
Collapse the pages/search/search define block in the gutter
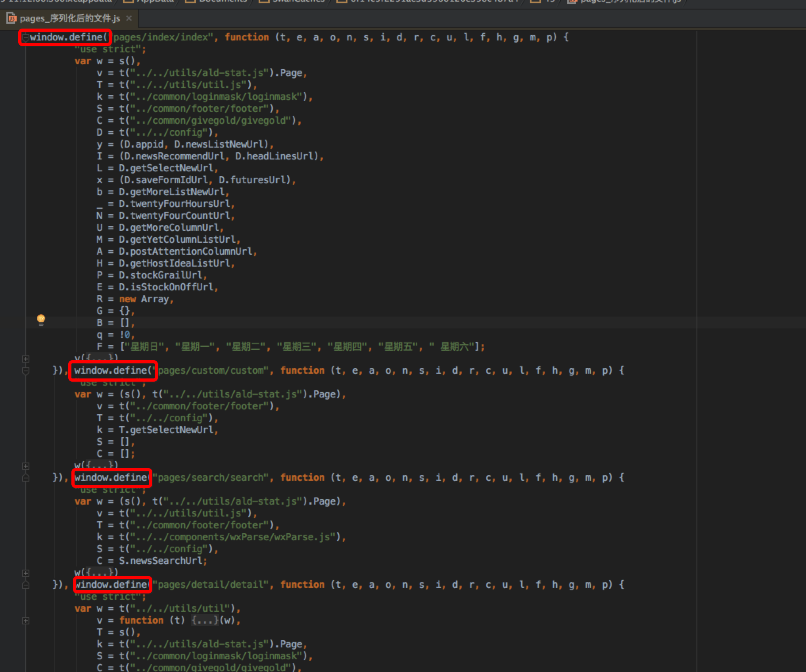pos(26,478)
